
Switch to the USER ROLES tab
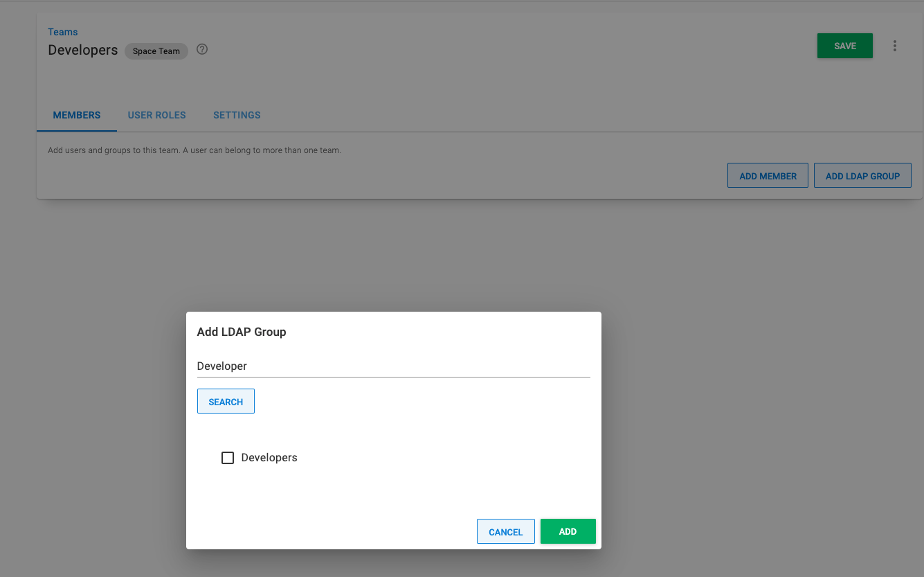(156, 115)
